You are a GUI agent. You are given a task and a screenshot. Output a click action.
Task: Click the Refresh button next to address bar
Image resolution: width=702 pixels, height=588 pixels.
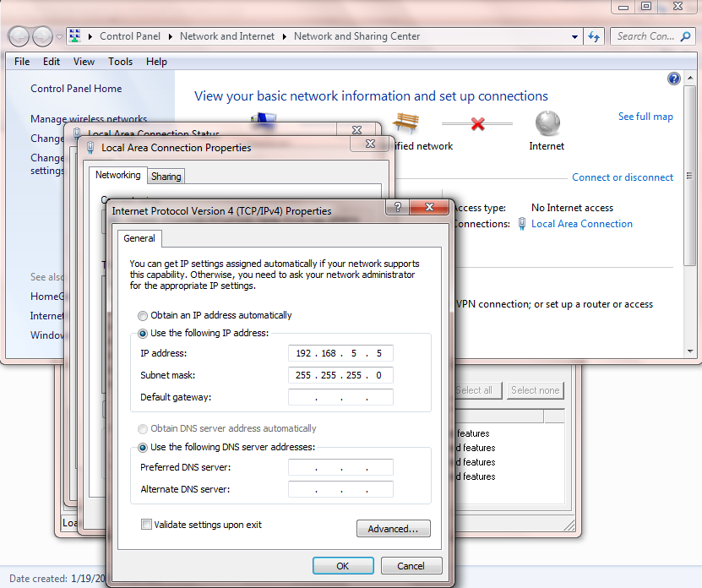594,36
